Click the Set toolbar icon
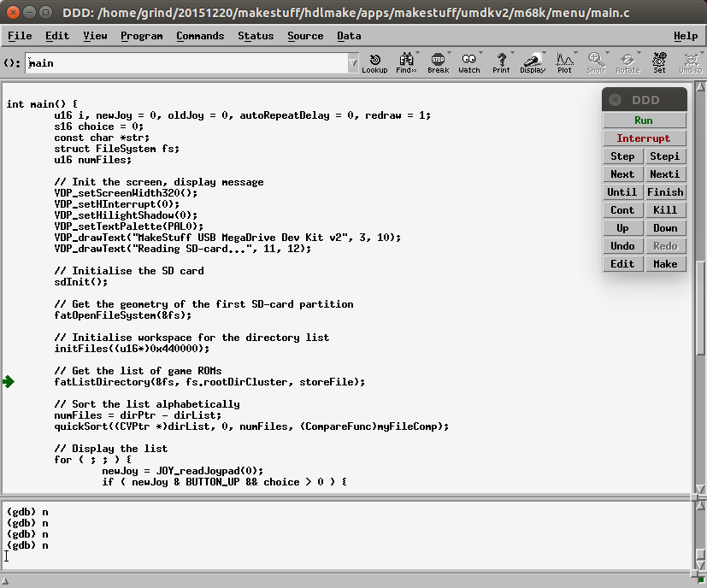This screenshot has width=707, height=588. 659,62
